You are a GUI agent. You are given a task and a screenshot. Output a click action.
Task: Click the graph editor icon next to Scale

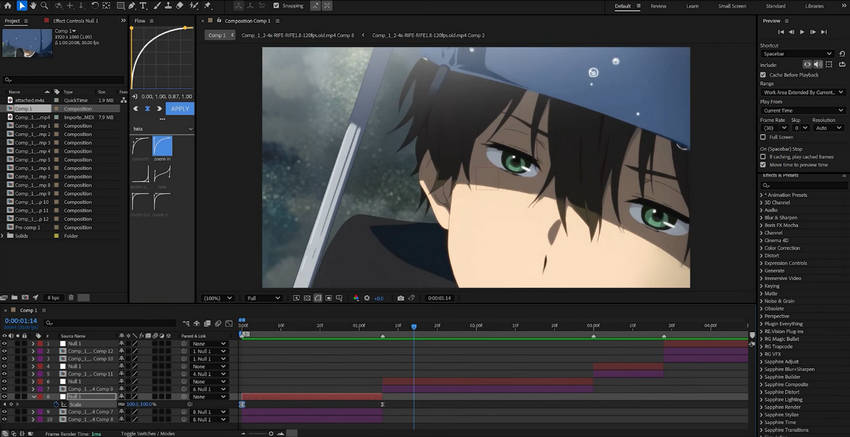click(63, 404)
